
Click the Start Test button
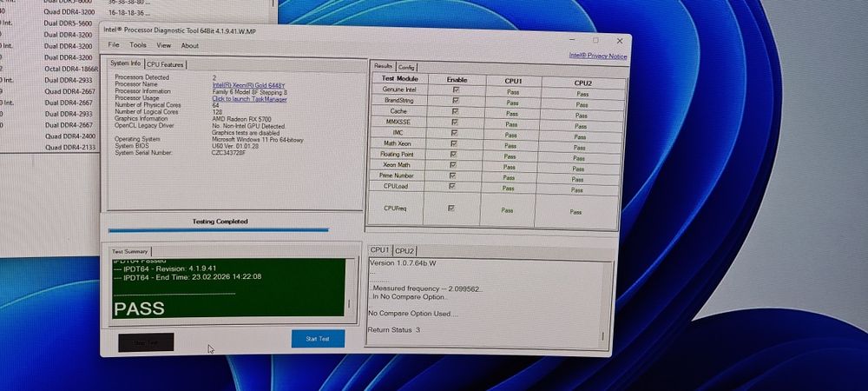click(318, 339)
